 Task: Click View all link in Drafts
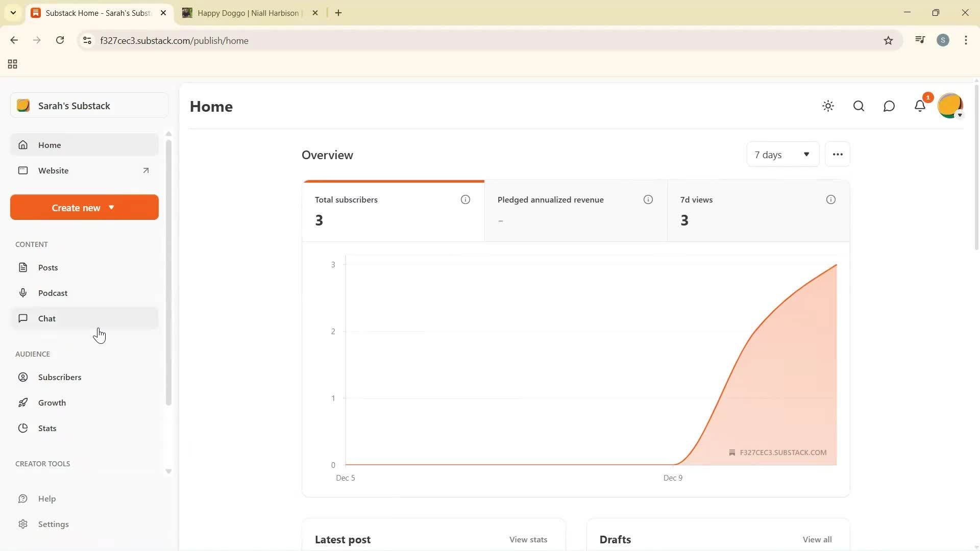(x=817, y=539)
